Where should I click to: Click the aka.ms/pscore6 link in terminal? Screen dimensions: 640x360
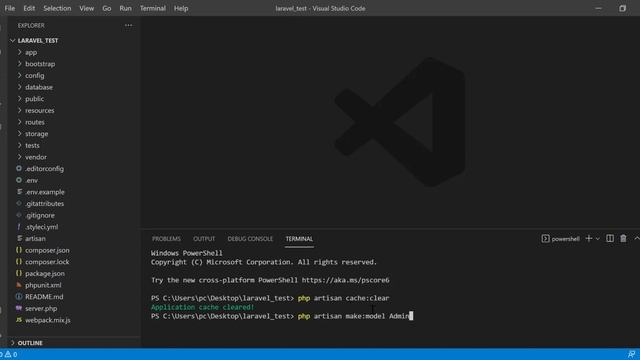pyautogui.click(x=345, y=280)
